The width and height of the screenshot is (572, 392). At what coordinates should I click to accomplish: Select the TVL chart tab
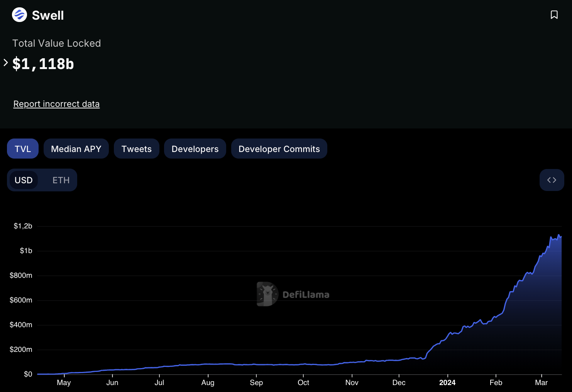[23, 149]
